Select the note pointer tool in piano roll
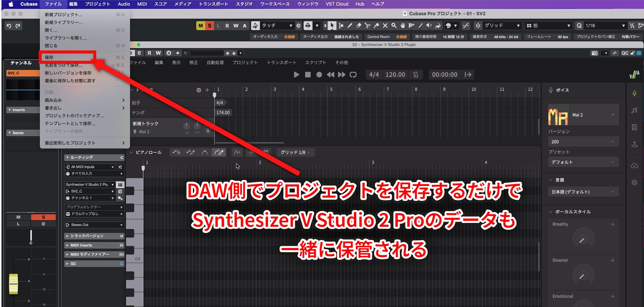The width and height of the screenshot is (644, 307). [176, 152]
